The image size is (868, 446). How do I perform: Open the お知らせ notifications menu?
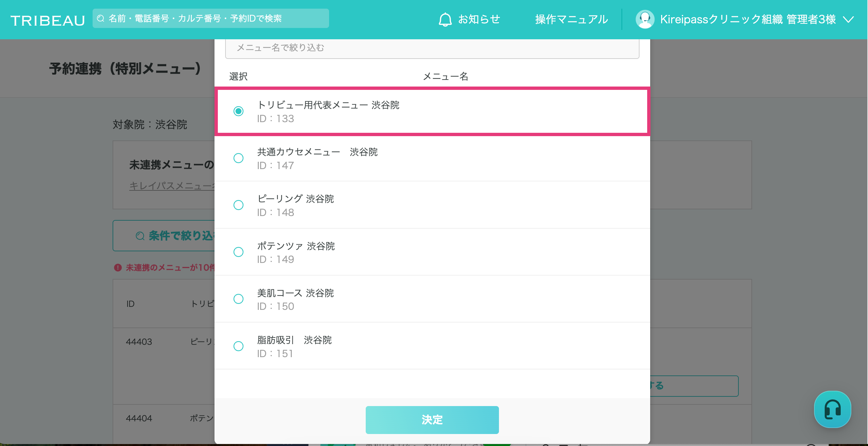tap(479, 19)
